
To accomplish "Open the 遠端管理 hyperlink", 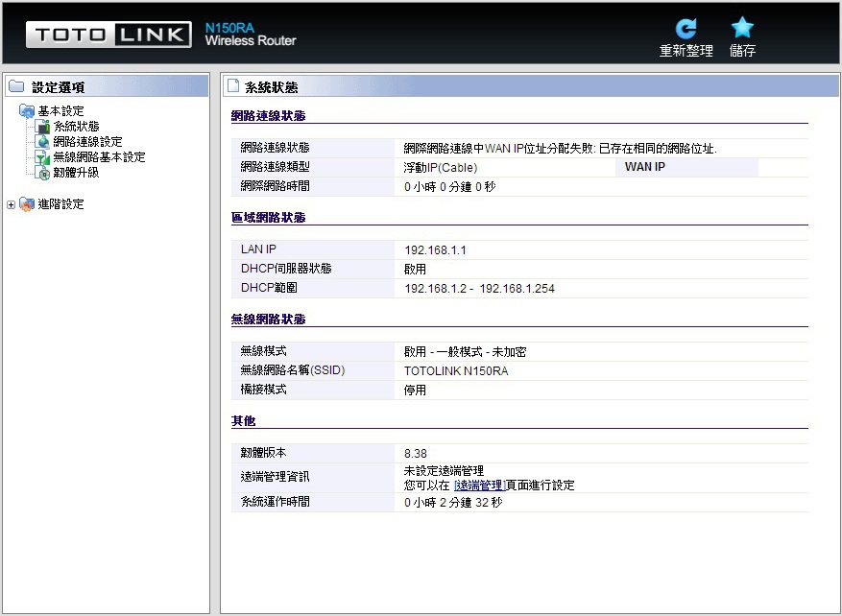I will [479, 486].
